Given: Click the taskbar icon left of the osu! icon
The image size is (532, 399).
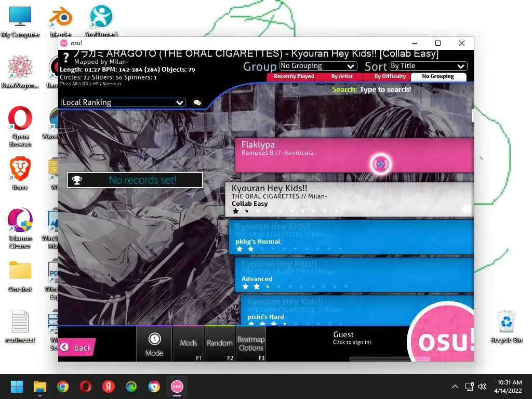Looking at the screenshot, I should pos(154,387).
